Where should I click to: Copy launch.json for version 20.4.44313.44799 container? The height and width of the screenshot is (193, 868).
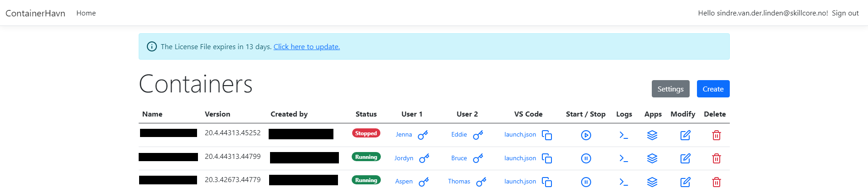pyautogui.click(x=546, y=158)
